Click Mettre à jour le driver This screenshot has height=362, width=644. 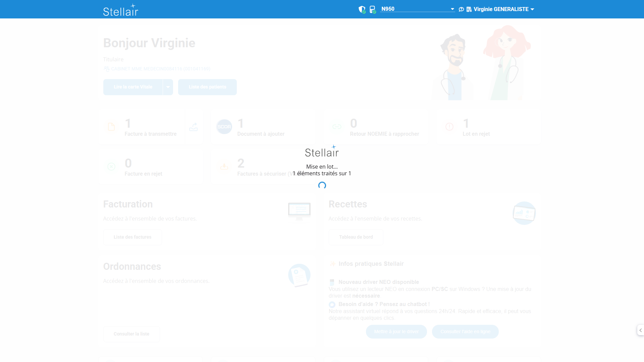point(396,332)
